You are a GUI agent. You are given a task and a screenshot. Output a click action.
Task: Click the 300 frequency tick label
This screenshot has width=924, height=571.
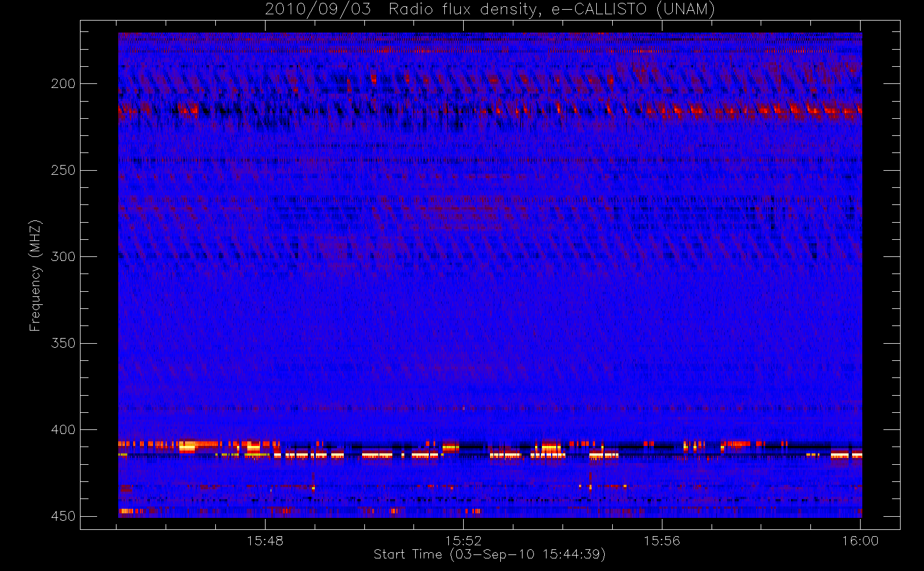tap(63, 256)
